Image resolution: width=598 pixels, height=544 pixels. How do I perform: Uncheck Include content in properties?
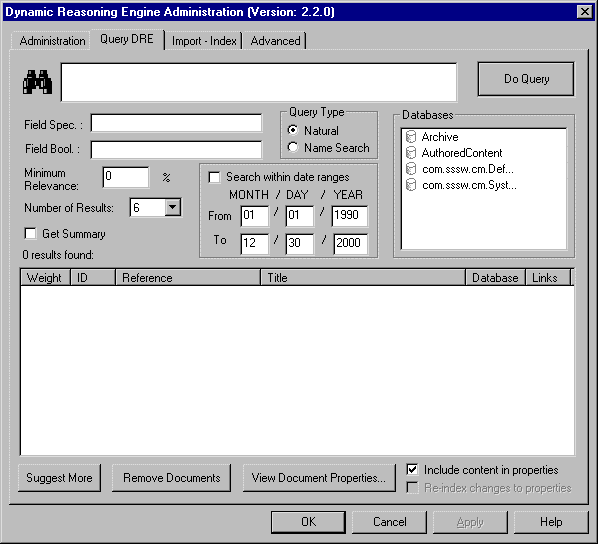tap(412, 470)
